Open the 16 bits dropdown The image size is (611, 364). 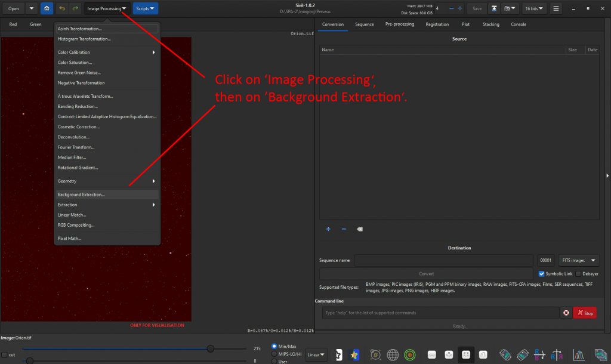click(x=534, y=8)
